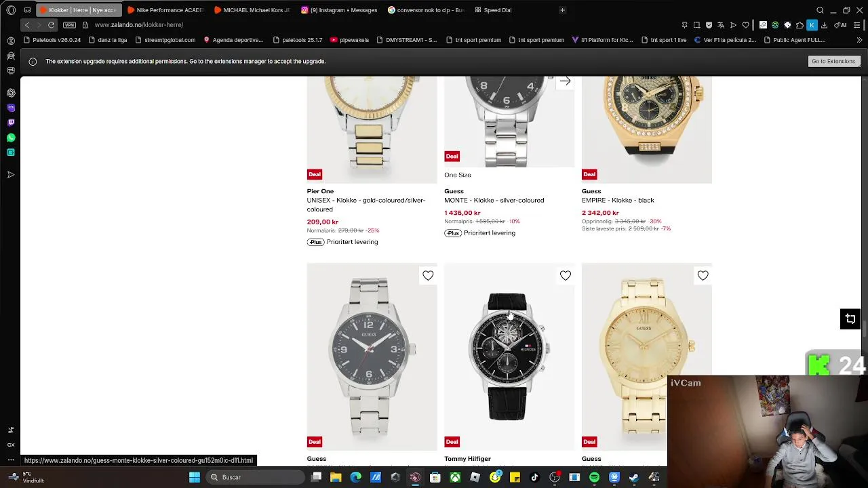Viewport: 868px width, 488px height.
Task: Open File Explorer from taskbar
Action: (336, 477)
